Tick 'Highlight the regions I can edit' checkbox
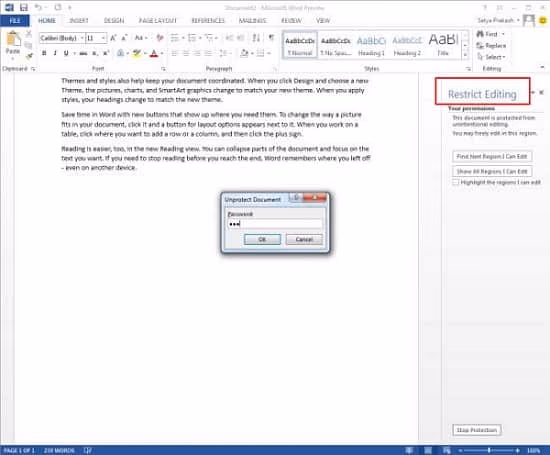 455,182
